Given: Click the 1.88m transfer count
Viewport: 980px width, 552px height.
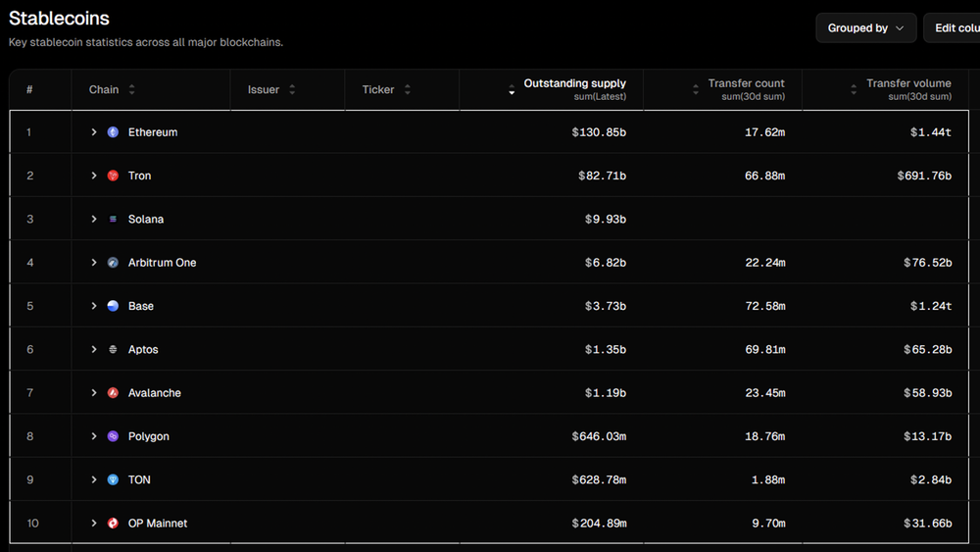Looking at the screenshot, I should (x=768, y=479).
